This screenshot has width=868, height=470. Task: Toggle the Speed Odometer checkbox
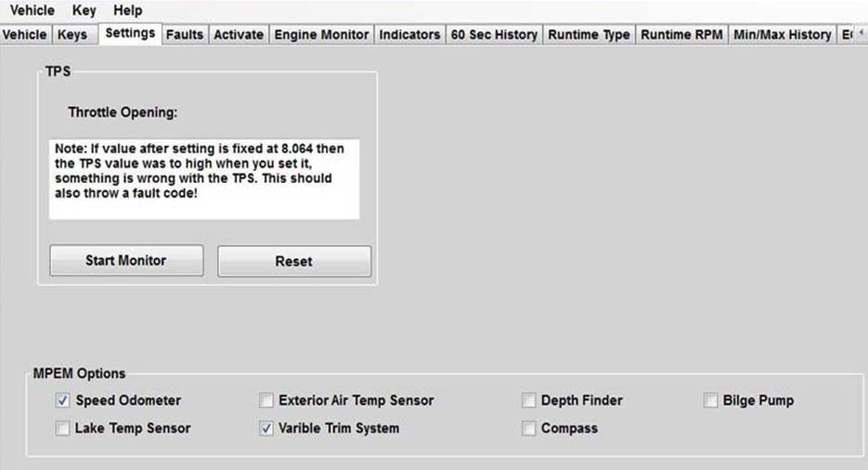coord(62,400)
